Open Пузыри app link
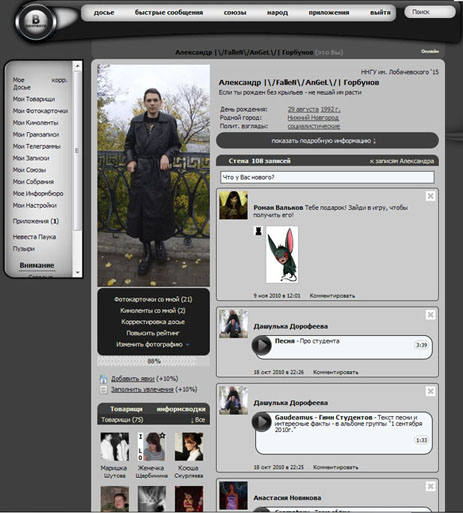This screenshot has width=463, height=513. (x=24, y=249)
